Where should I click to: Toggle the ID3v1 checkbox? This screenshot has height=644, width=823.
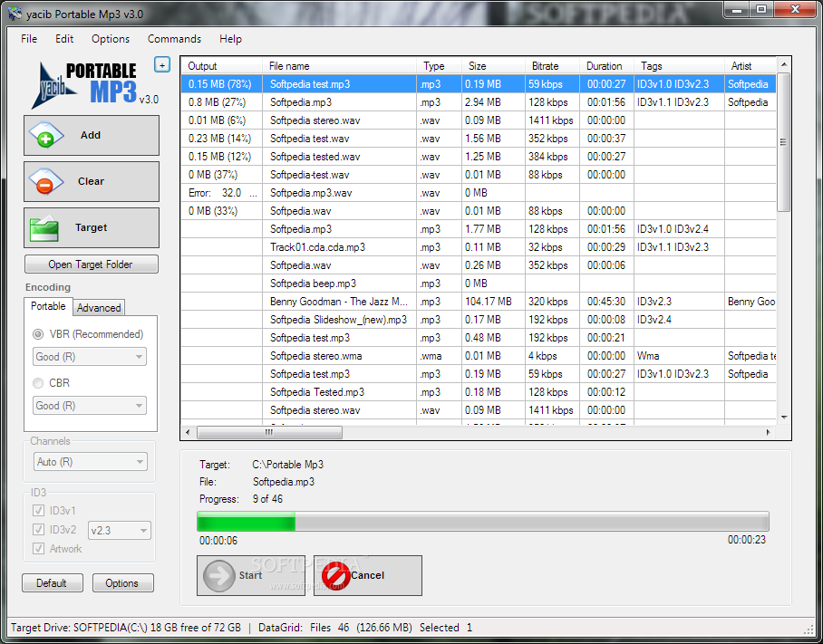point(38,510)
